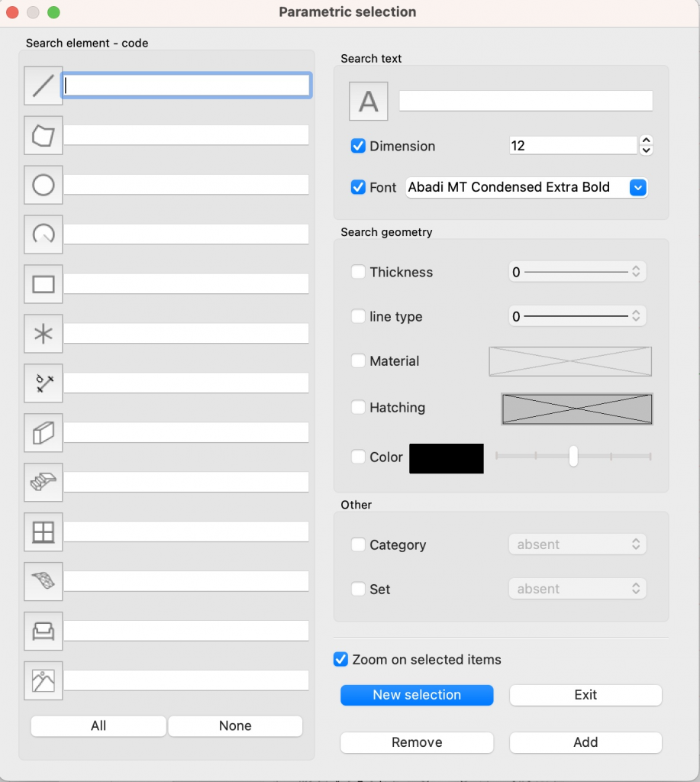This screenshot has height=782, width=700.
Task: Focus the circle element code field
Action: point(186,185)
